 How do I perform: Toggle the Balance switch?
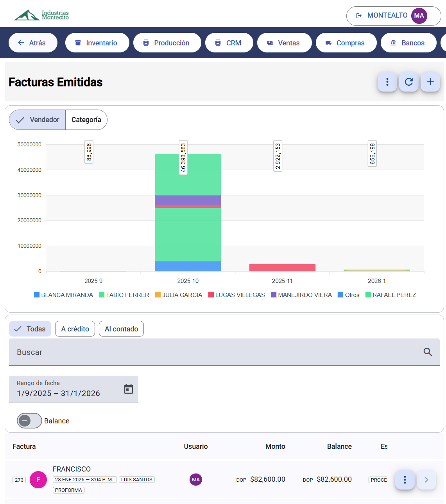click(29, 421)
